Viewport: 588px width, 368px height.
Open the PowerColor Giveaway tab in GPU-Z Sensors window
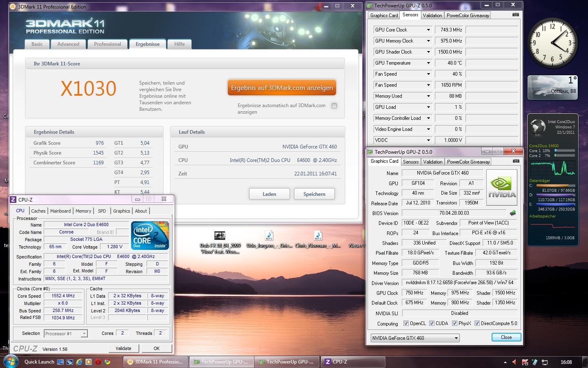coord(468,16)
